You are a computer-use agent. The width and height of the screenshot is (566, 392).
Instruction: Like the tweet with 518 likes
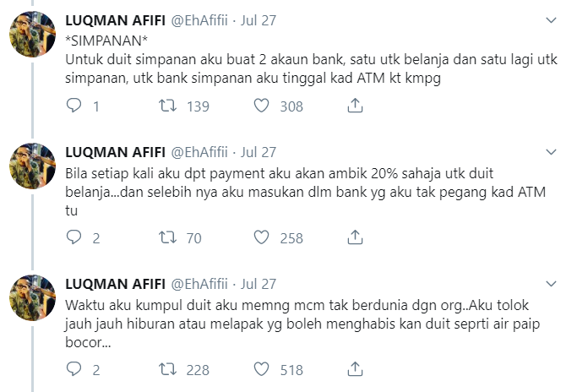261,369
